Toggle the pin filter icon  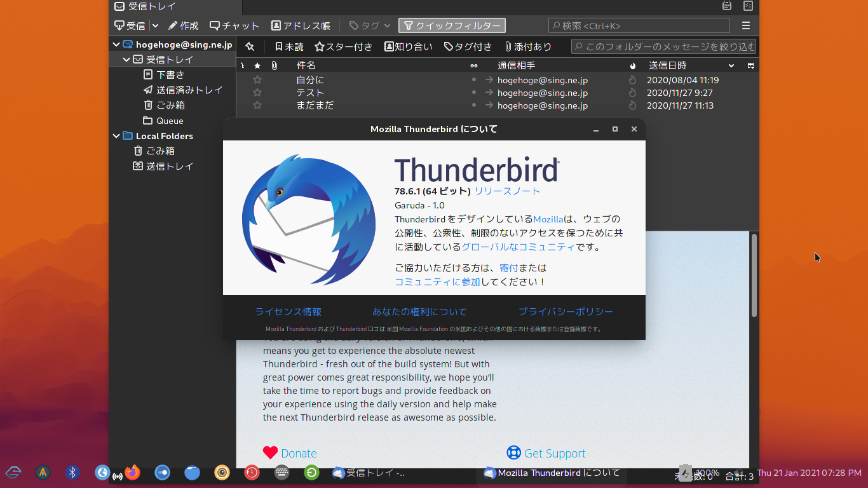[x=250, y=46]
